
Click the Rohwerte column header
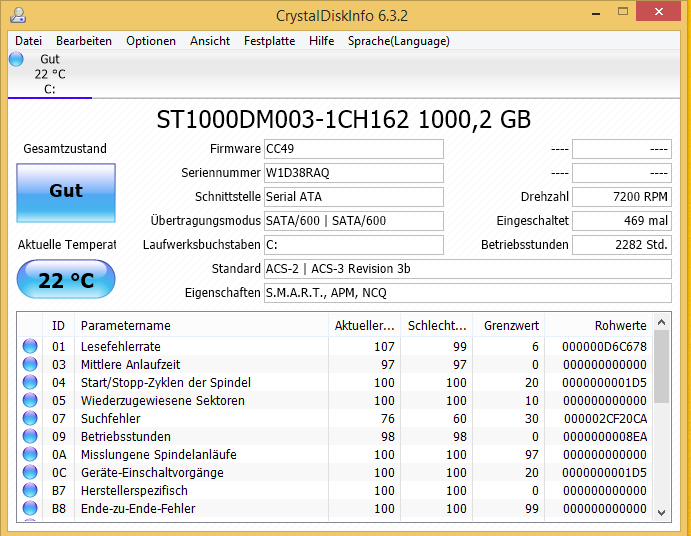[x=599, y=325]
